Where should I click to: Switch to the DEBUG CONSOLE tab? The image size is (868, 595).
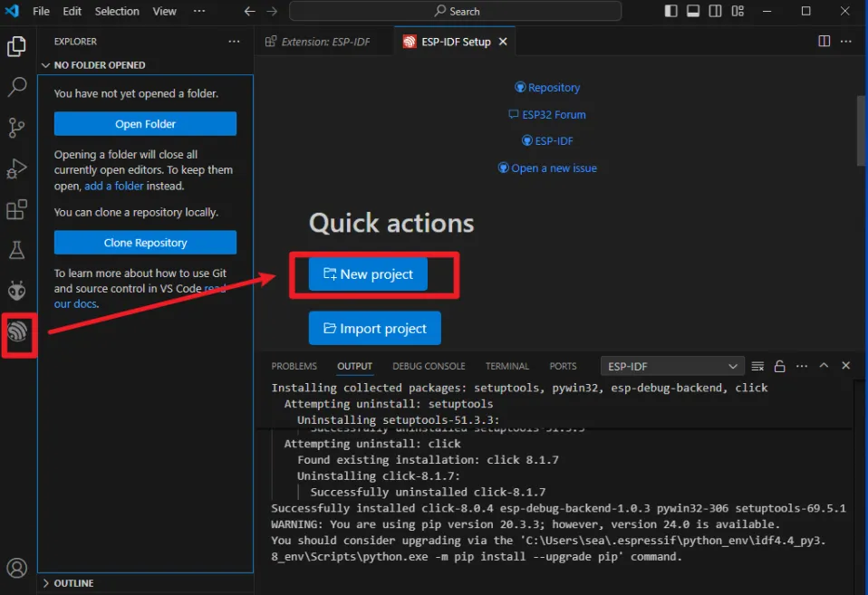429,367
